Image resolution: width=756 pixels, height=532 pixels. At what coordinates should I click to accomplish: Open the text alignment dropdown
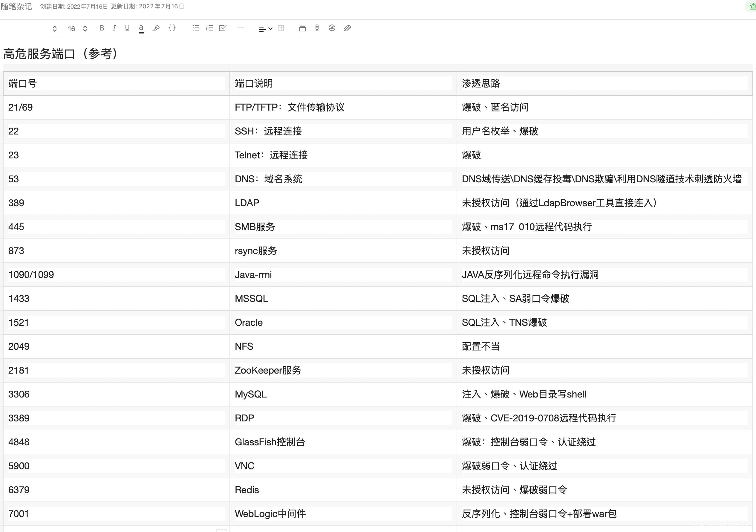coord(266,29)
